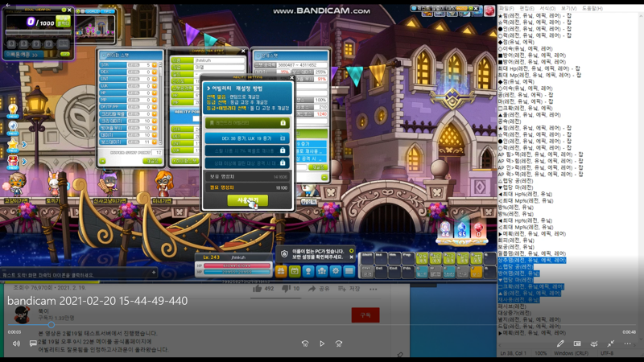Screen dimensions: 644x362
Task: Mute video with speaker icon
Action: [16, 343]
